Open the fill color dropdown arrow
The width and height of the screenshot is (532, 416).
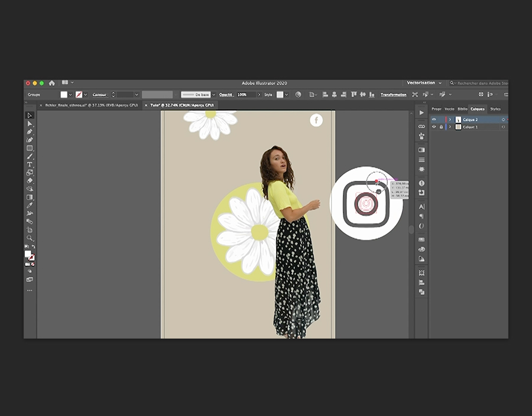(x=71, y=95)
